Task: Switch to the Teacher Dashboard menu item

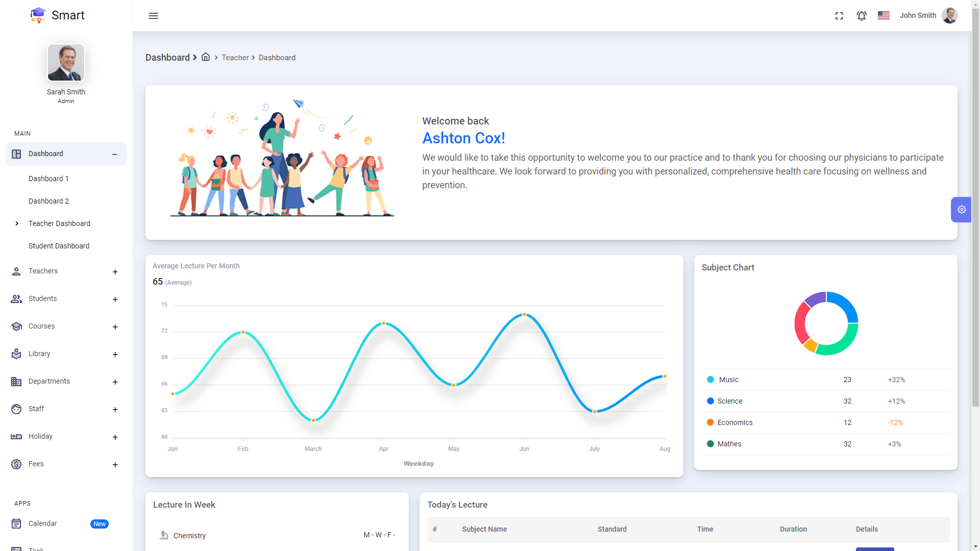Action: [59, 223]
